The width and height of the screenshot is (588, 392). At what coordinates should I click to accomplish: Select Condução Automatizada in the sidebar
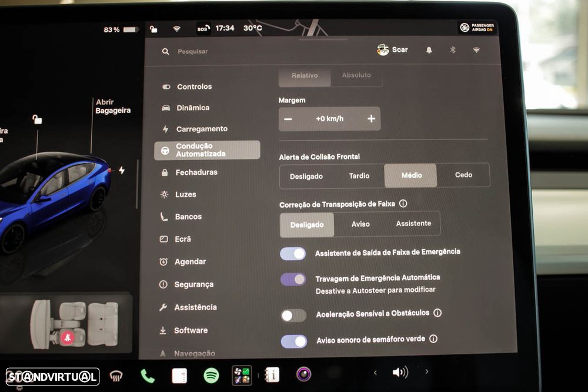[x=207, y=150]
